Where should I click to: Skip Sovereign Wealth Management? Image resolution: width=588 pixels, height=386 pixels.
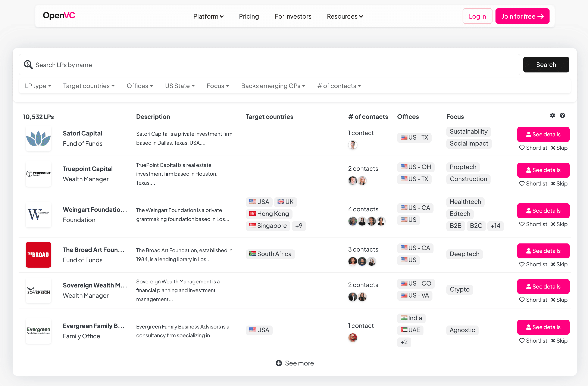(x=559, y=300)
